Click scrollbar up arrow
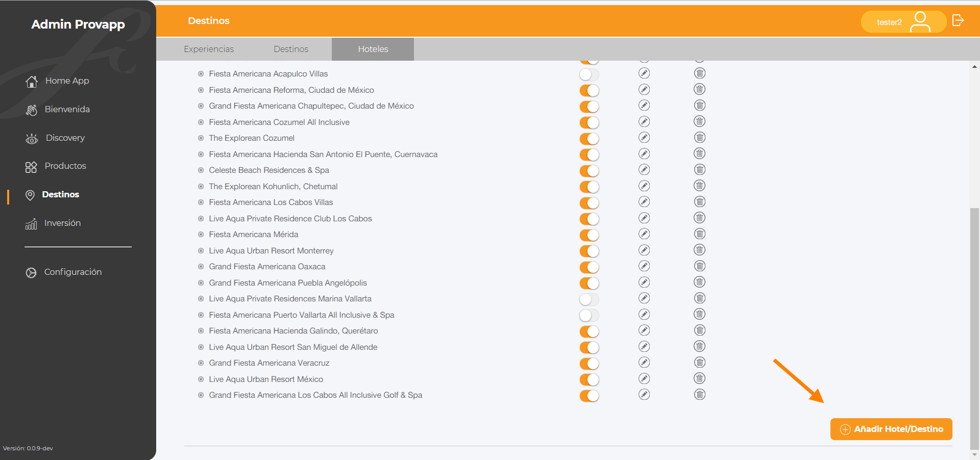This screenshot has width=980, height=460. coord(974,66)
